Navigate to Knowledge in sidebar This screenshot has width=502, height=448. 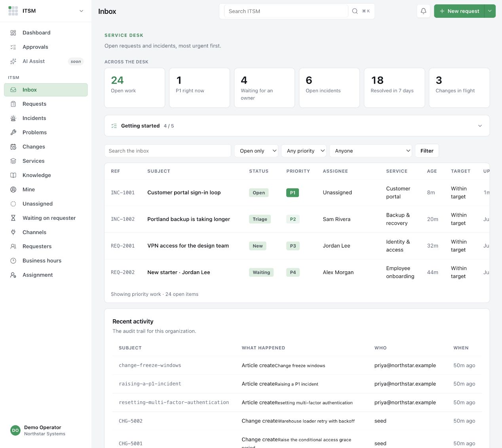click(46, 175)
